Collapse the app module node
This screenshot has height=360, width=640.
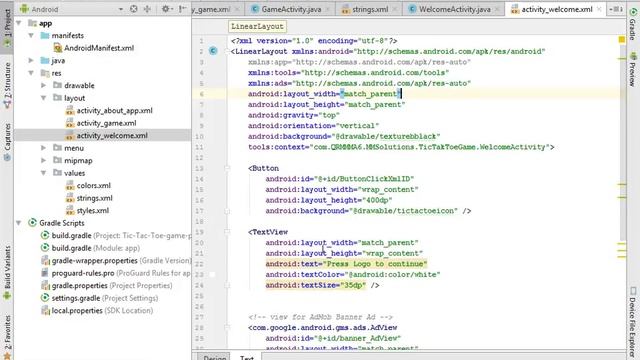pos(19,23)
